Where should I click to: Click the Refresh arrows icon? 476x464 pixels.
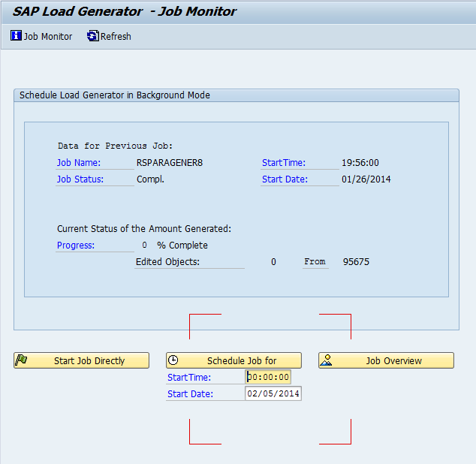(93, 36)
